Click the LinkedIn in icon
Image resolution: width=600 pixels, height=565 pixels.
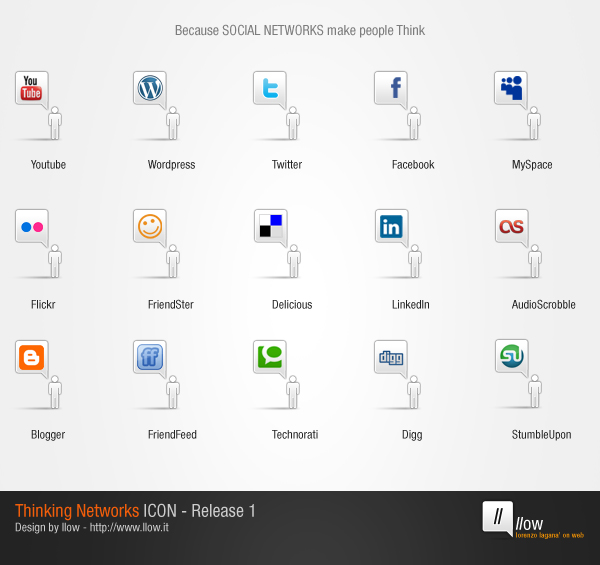point(392,226)
